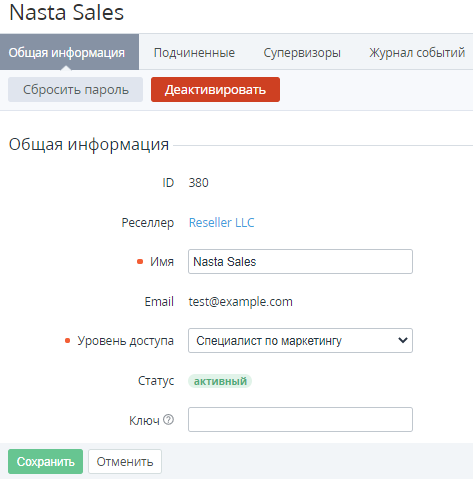Click the Уровень доступа field label

126,341
